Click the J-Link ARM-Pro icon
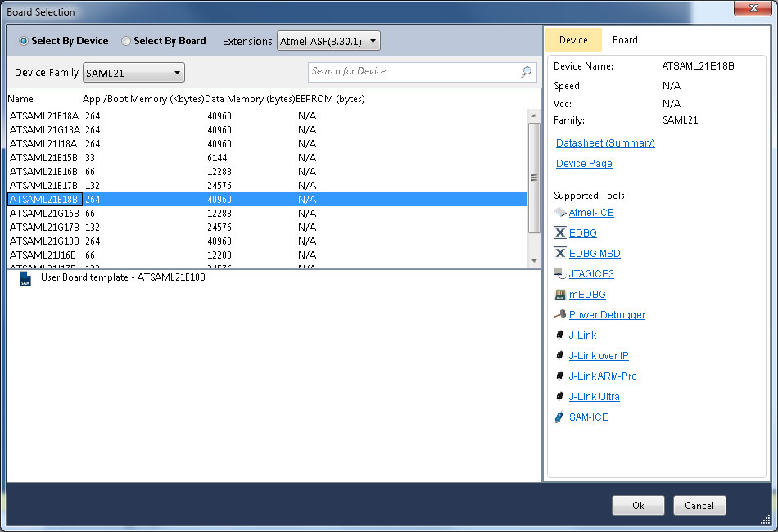 (560, 376)
